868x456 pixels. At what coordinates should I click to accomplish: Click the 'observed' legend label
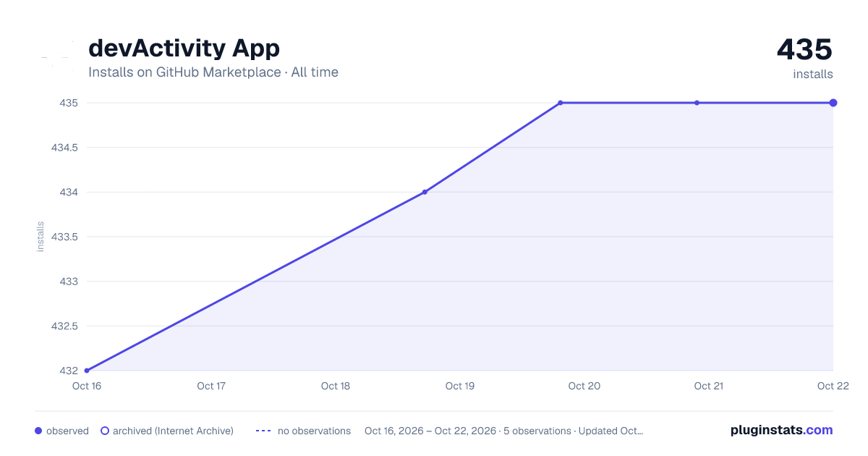[x=67, y=431]
